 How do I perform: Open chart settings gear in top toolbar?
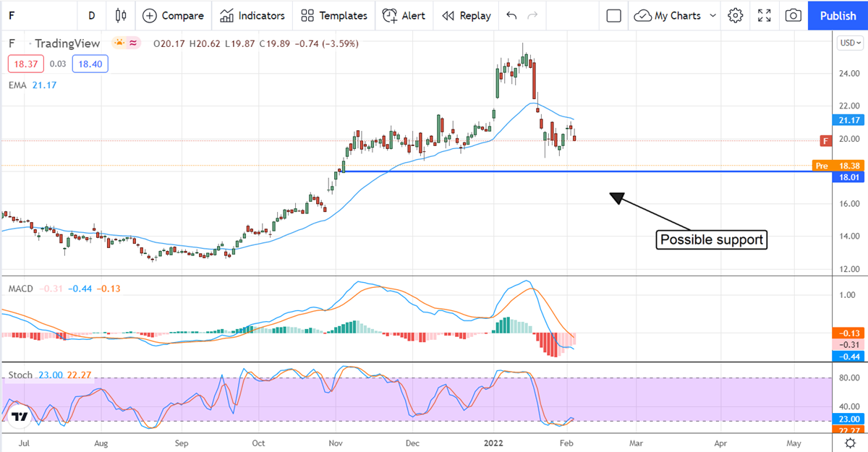736,15
